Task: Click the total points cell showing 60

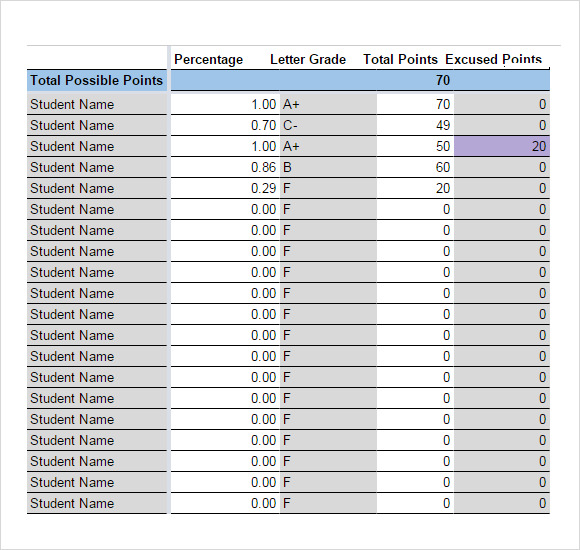Action: (x=415, y=167)
